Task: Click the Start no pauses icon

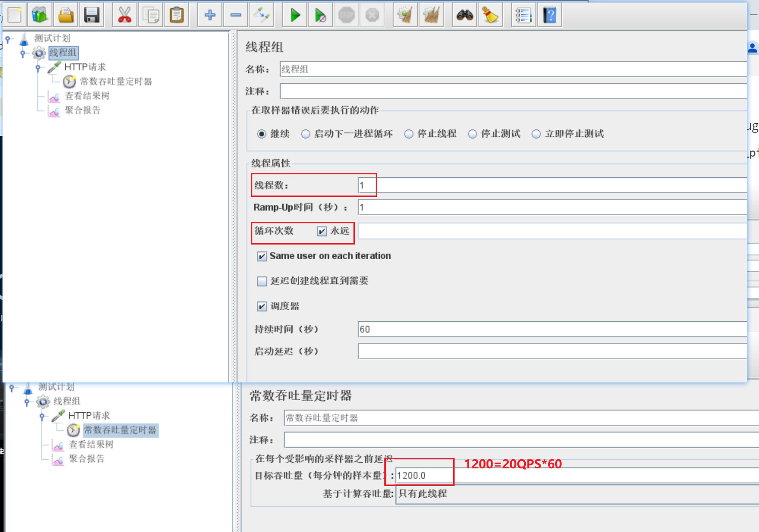Action: point(321,15)
